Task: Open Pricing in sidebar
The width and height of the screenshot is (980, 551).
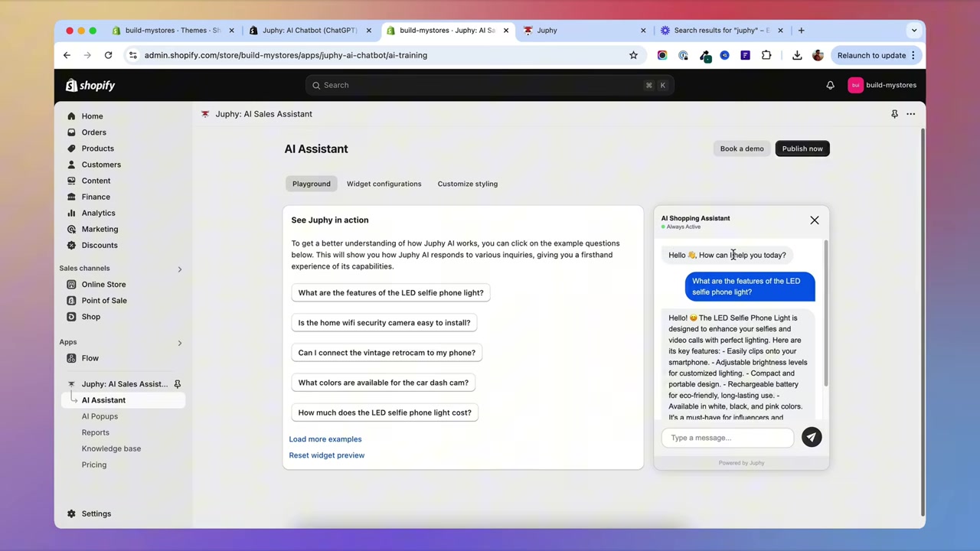Action: click(x=94, y=465)
